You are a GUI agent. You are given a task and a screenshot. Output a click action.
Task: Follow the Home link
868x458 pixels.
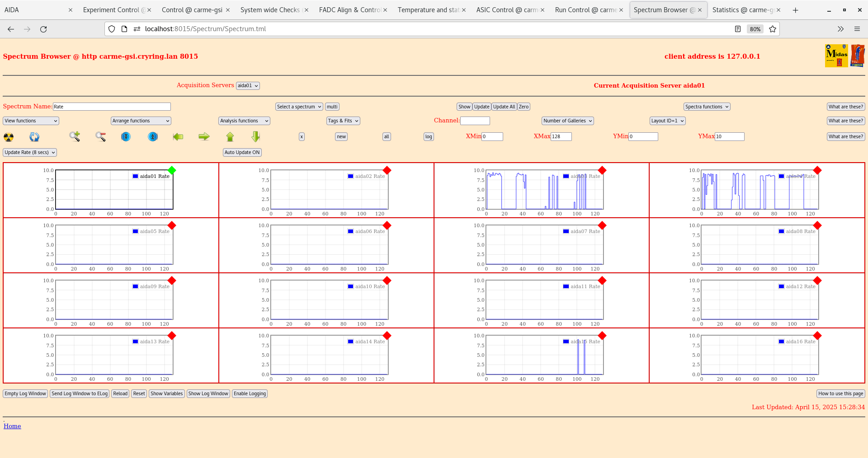click(x=12, y=426)
